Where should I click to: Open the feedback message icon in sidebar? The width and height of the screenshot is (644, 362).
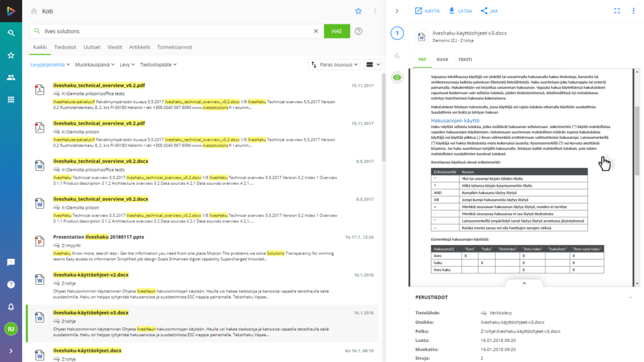(x=11, y=262)
